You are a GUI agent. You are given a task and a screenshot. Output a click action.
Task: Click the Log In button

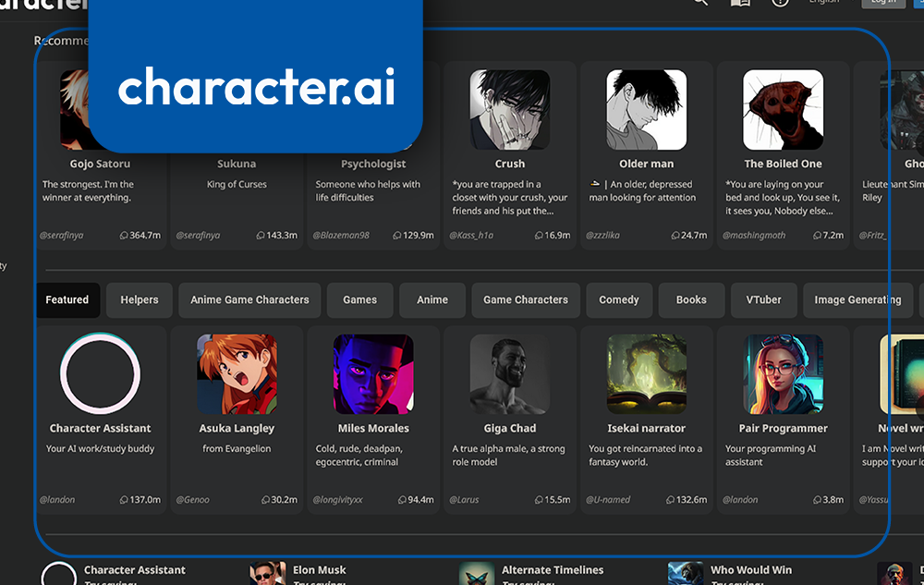pyautogui.click(x=882, y=3)
